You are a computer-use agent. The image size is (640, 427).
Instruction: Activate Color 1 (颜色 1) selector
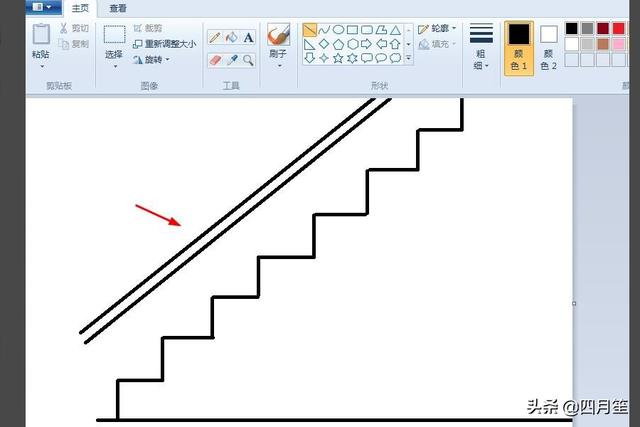pos(519,49)
